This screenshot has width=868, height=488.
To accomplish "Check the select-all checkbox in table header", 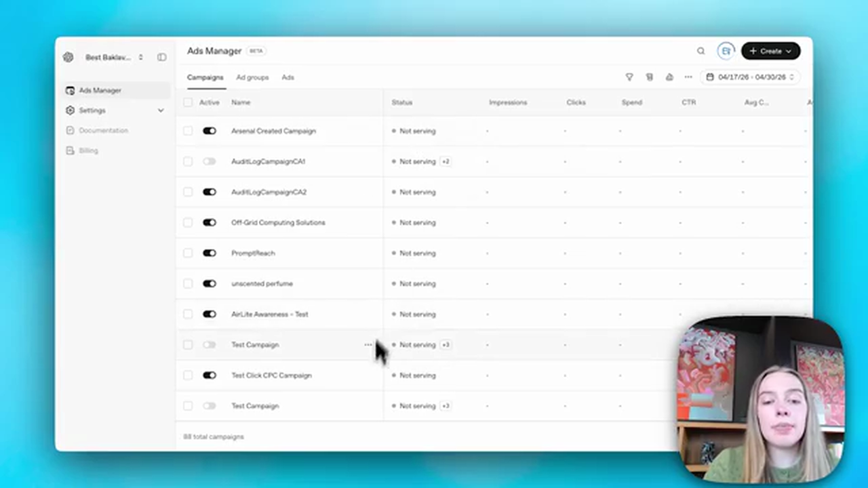I will pos(188,102).
